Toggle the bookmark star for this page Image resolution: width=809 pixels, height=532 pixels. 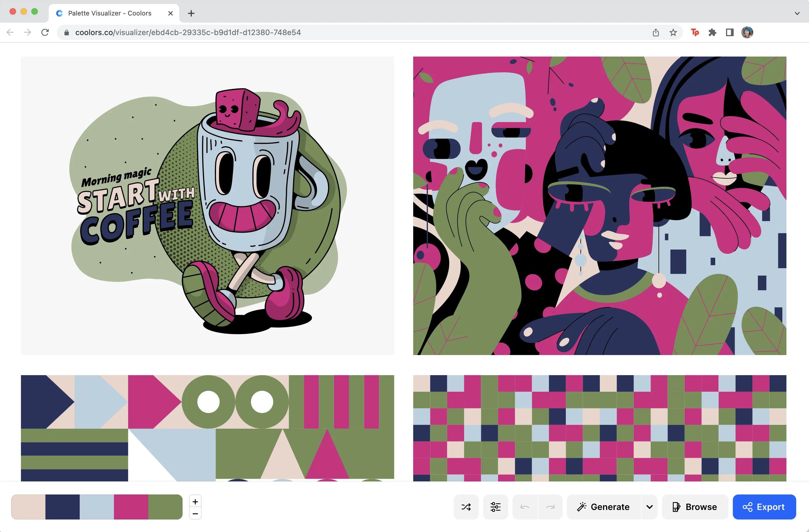pyautogui.click(x=673, y=32)
